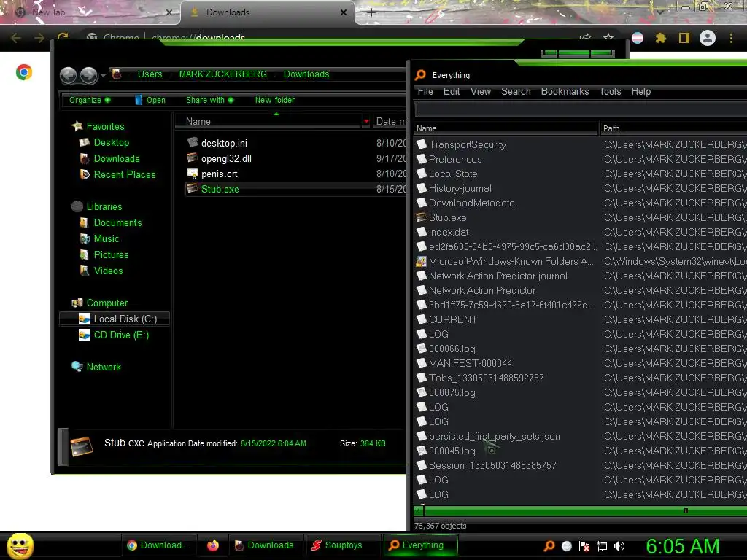Select CD Drive (E:) in sidebar
Screen dimensions: 747x560
point(121,335)
